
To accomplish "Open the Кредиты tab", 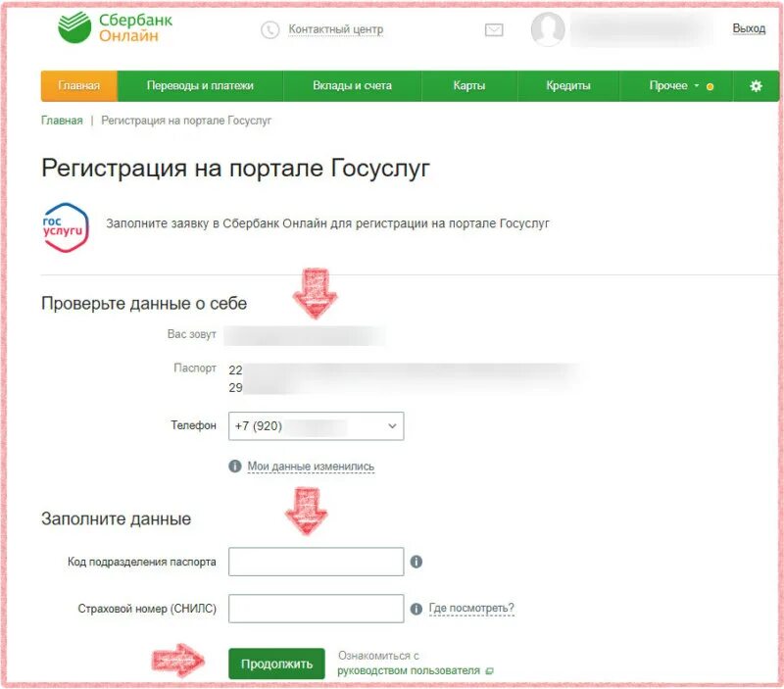I will tap(568, 86).
